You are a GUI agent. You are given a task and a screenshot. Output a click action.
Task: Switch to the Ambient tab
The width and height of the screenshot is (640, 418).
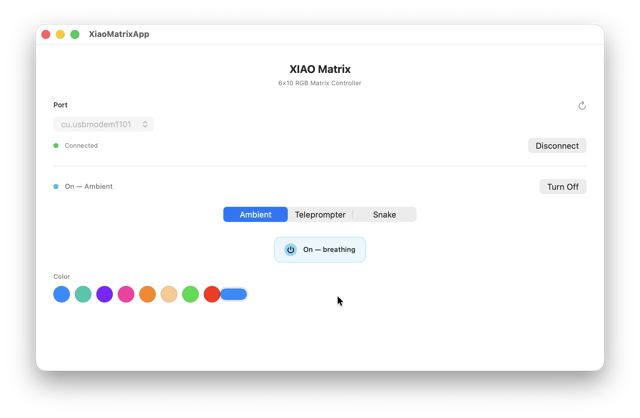pyautogui.click(x=256, y=214)
